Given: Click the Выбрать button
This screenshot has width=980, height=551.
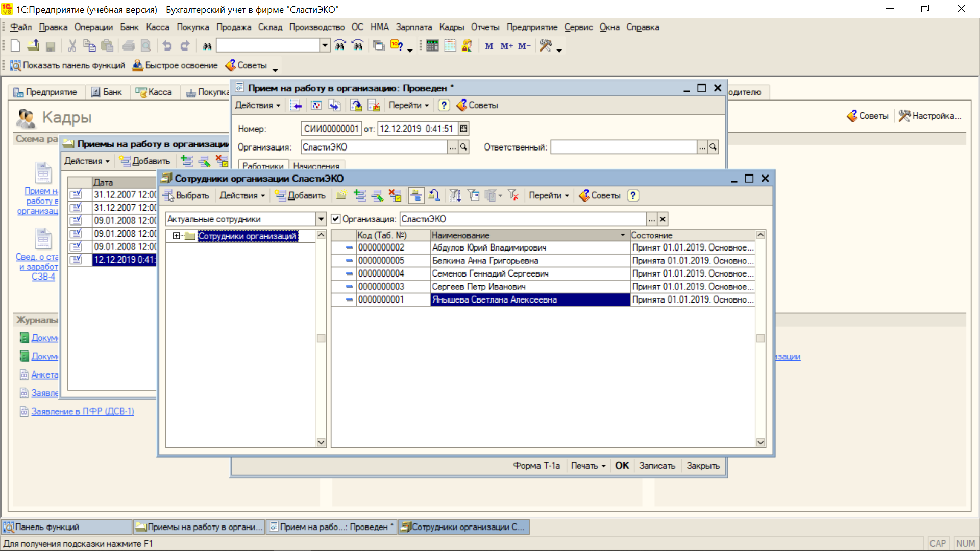Looking at the screenshot, I should [x=186, y=195].
